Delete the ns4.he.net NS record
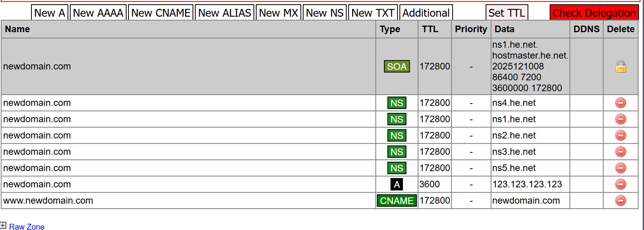The width and height of the screenshot is (644, 230). pyautogui.click(x=620, y=103)
